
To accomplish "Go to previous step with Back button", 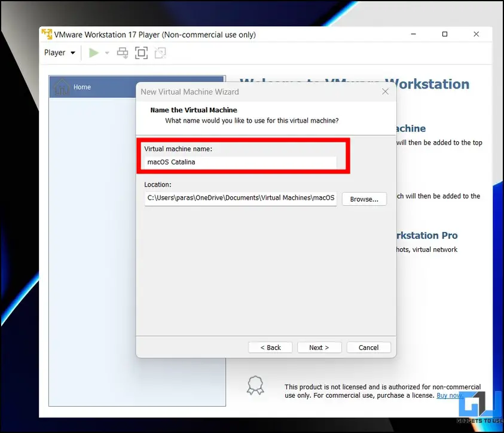I will [x=270, y=347].
